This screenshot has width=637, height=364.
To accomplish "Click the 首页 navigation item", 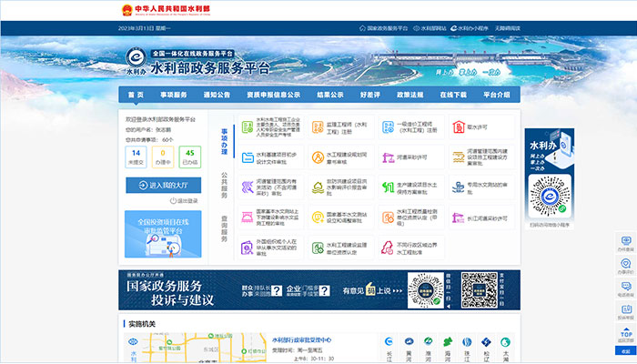I will pos(136,95).
